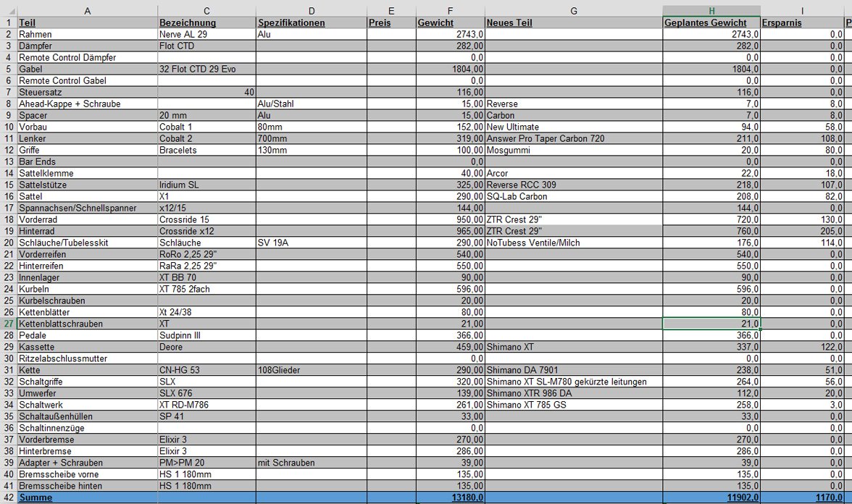Select row 27 via its row number
This screenshot has height=504, width=852.
[x=9, y=324]
